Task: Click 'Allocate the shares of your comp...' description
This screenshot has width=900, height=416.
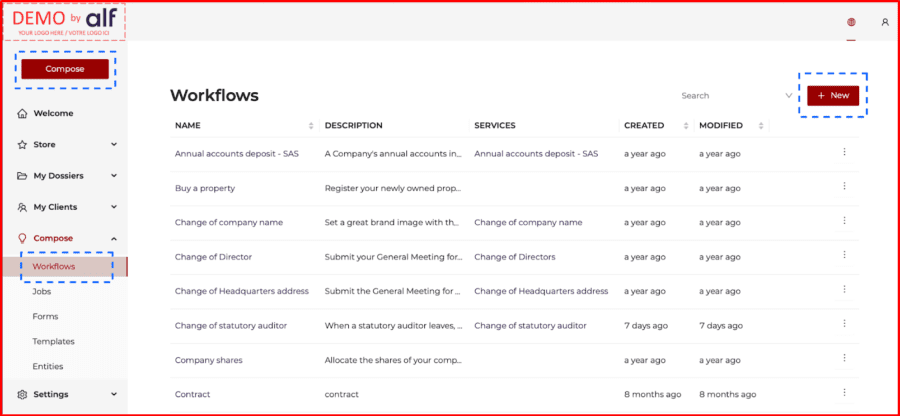Action: pos(393,360)
